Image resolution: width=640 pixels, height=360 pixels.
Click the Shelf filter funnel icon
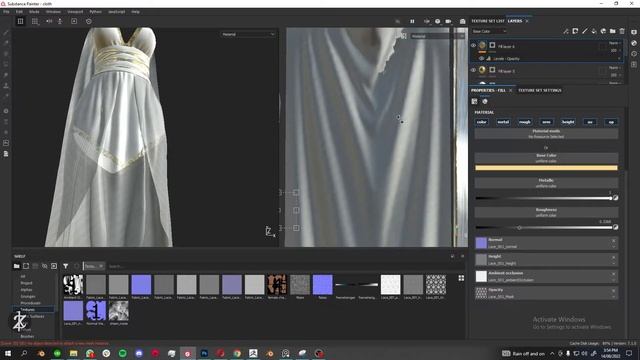coord(65,266)
